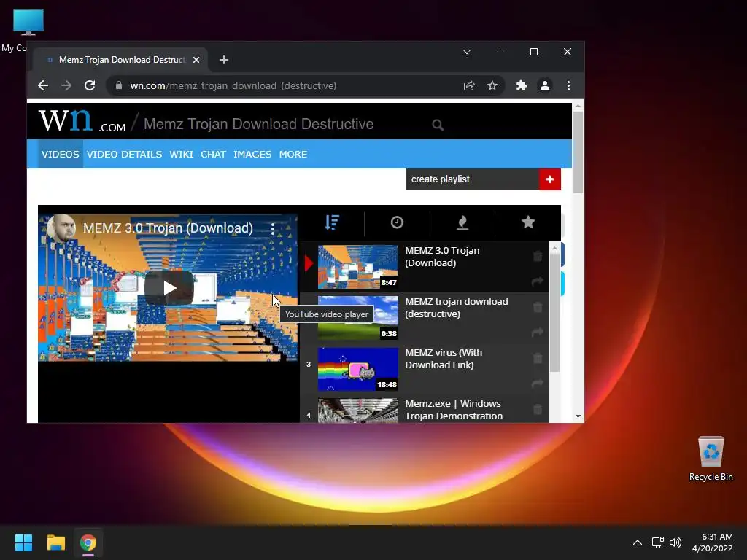Image resolution: width=747 pixels, height=560 pixels.
Task: Open the CHAT tab
Action: [x=213, y=155]
